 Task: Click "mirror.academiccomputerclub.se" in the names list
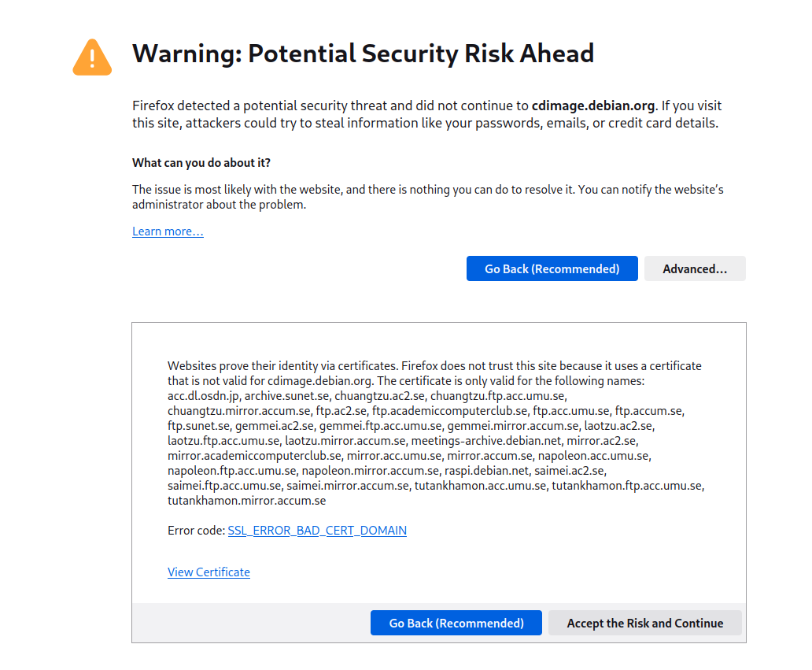[x=254, y=456]
